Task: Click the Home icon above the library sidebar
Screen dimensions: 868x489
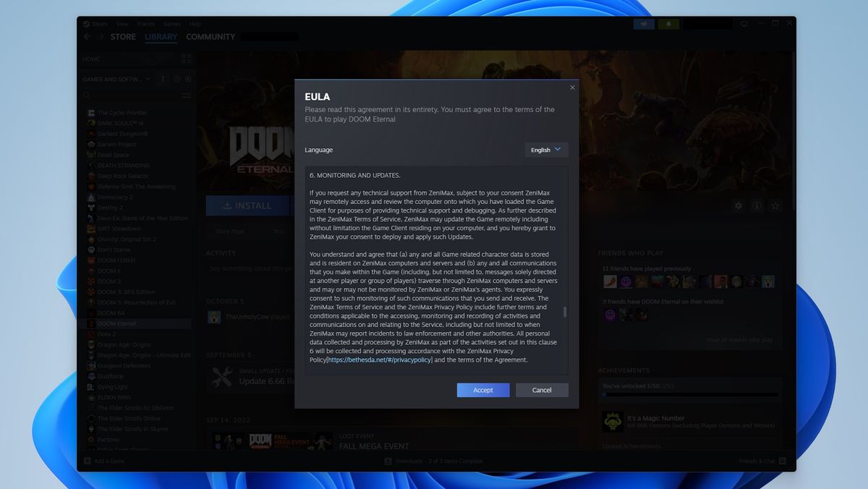Action: tap(90, 59)
